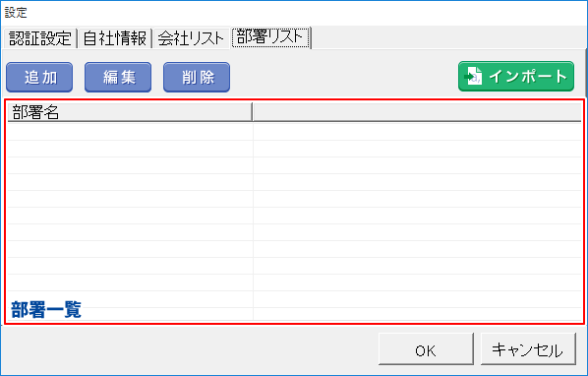Select the first empty row in department list
This screenshot has height=376, width=588.
point(294,132)
